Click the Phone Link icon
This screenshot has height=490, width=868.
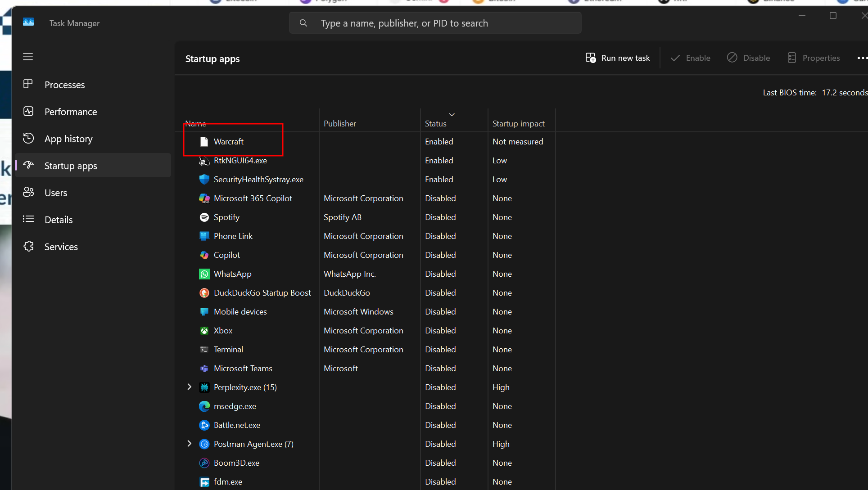tap(204, 236)
